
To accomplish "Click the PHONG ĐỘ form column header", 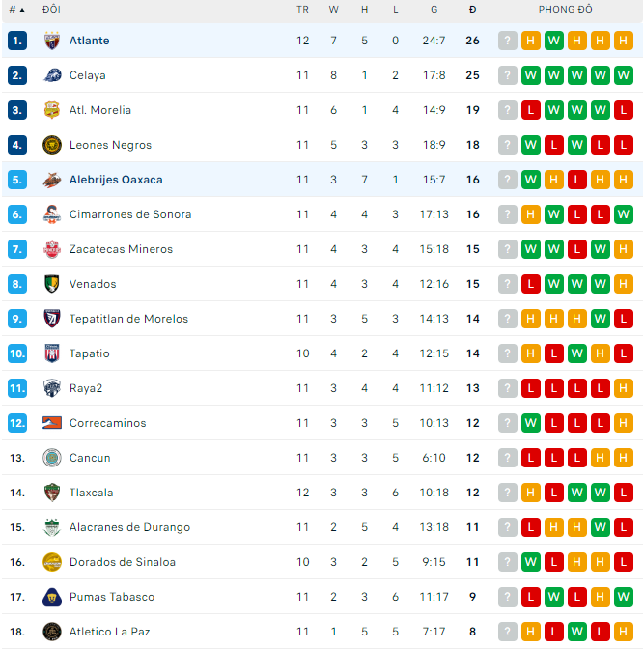I will pos(566,10).
